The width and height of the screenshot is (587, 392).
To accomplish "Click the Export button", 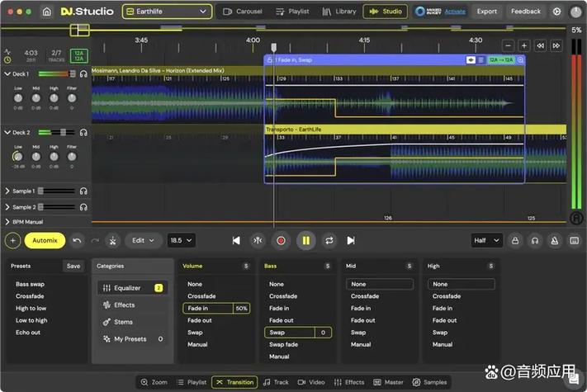I will pyautogui.click(x=486, y=12).
